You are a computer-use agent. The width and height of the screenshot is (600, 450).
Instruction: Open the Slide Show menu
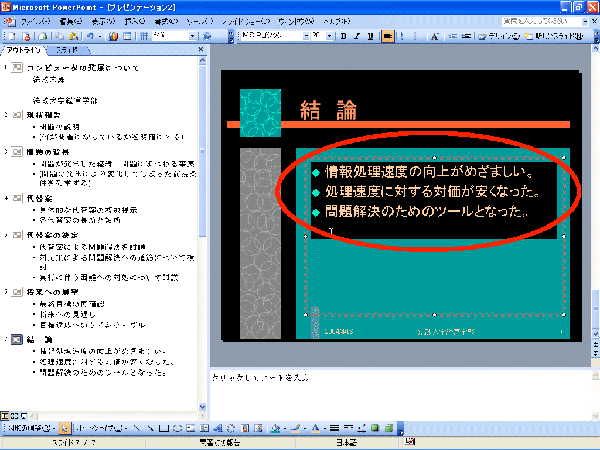coord(246,21)
